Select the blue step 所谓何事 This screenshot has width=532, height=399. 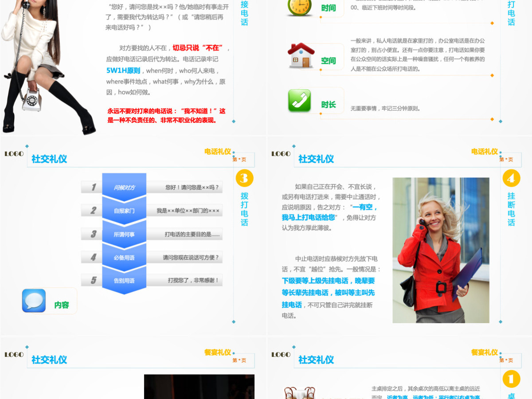tap(124, 234)
